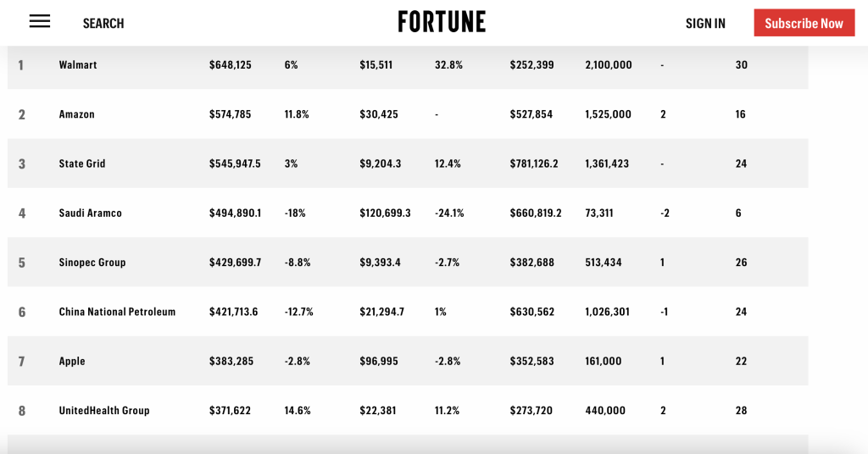Click State Grid's assets $781,126.2
Screen dimensions: 868x454
click(x=534, y=163)
